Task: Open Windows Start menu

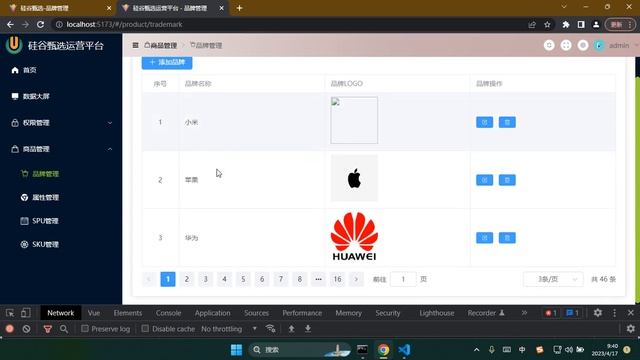Action: 236,350
